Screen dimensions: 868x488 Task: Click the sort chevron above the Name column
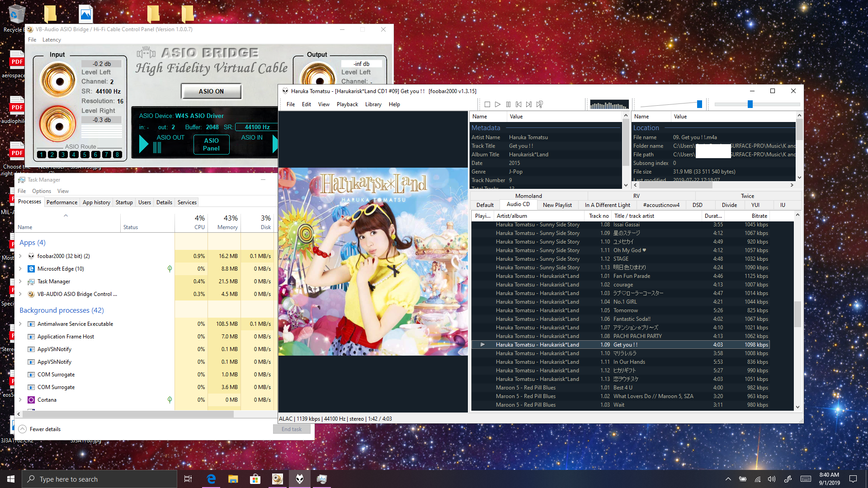(66, 216)
